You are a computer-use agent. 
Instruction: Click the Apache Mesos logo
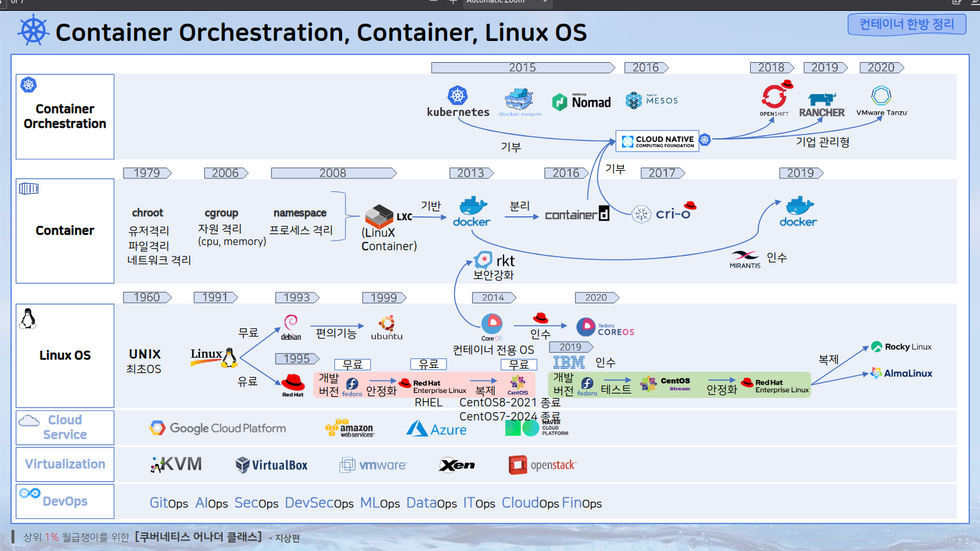tap(651, 100)
